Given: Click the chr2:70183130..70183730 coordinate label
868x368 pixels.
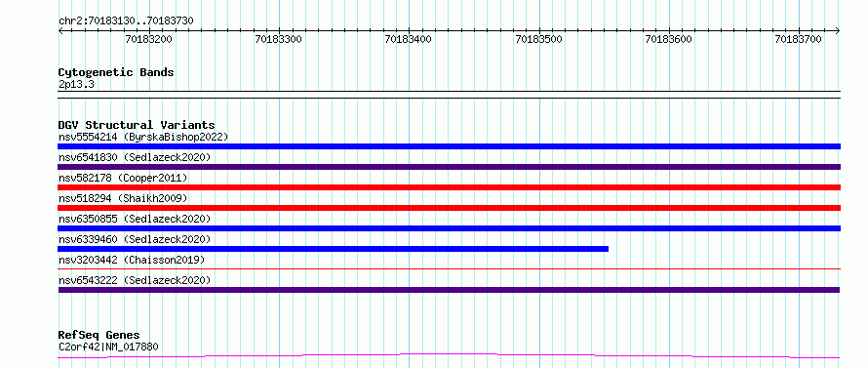Looking at the screenshot, I should pyautogui.click(x=126, y=21).
